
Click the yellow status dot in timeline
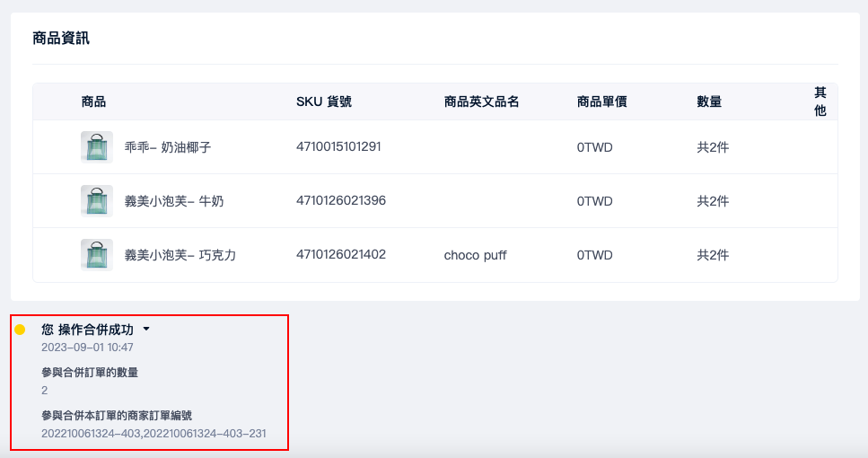pos(20,330)
